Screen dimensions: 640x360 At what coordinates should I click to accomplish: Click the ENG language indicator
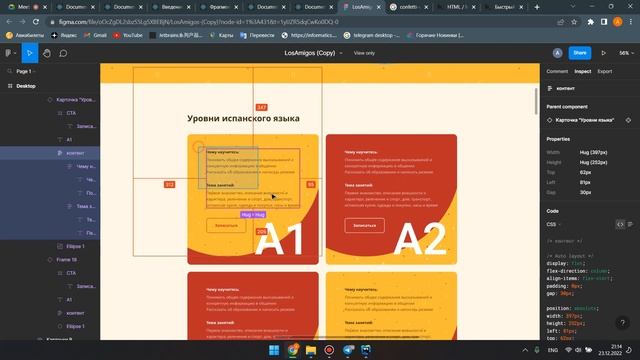coord(552,350)
